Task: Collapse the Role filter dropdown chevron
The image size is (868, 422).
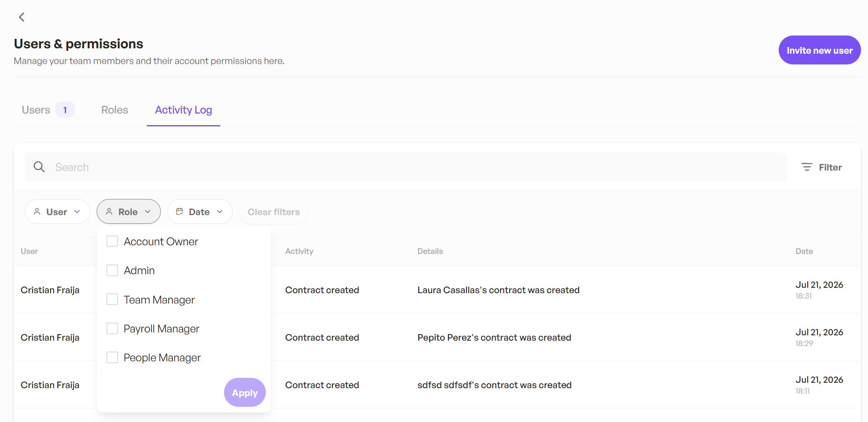Action: [x=148, y=211]
